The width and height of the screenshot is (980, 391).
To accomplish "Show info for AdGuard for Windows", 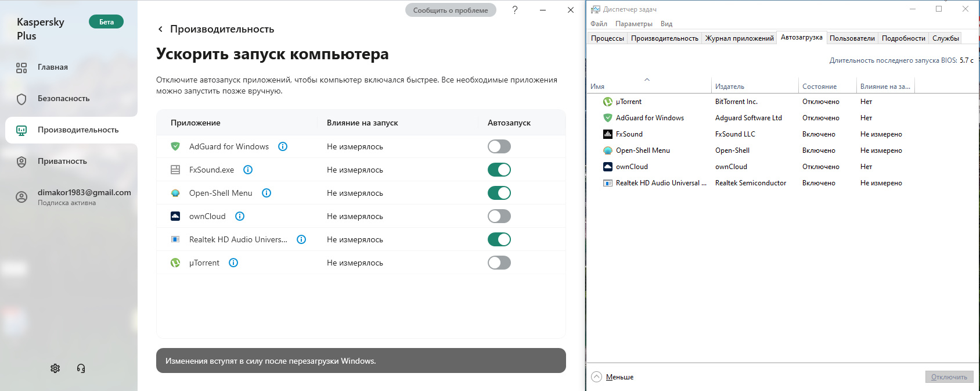I will tap(283, 146).
